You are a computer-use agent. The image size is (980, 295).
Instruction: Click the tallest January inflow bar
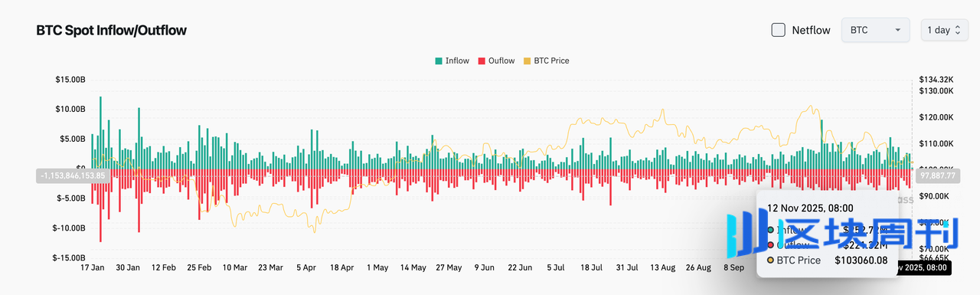pyautogui.click(x=101, y=133)
